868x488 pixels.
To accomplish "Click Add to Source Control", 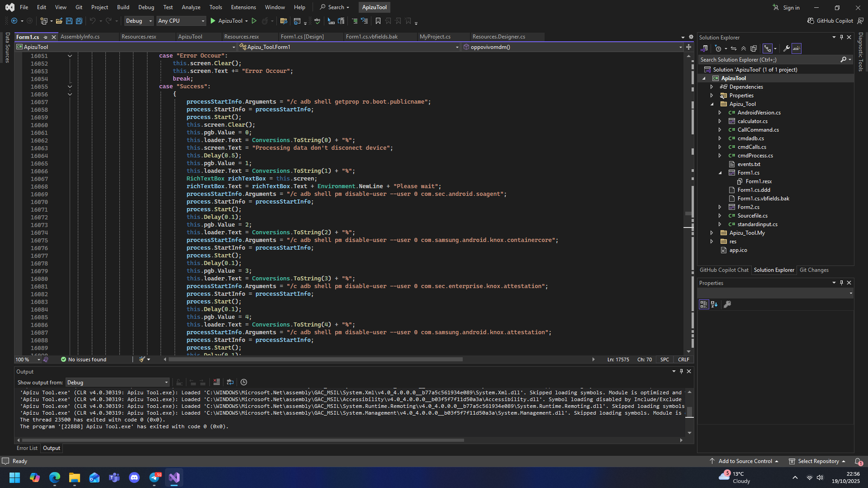I will pyautogui.click(x=745, y=461).
